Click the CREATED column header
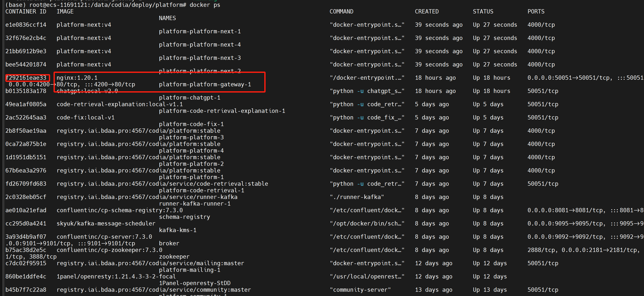This screenshot has width=644, height=296. [426, 12]
